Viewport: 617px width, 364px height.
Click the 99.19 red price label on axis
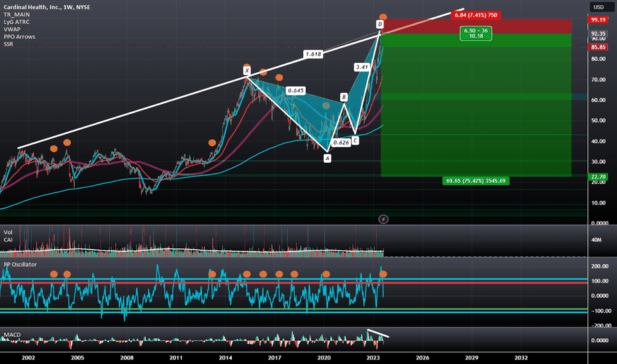tap(598, 20)
